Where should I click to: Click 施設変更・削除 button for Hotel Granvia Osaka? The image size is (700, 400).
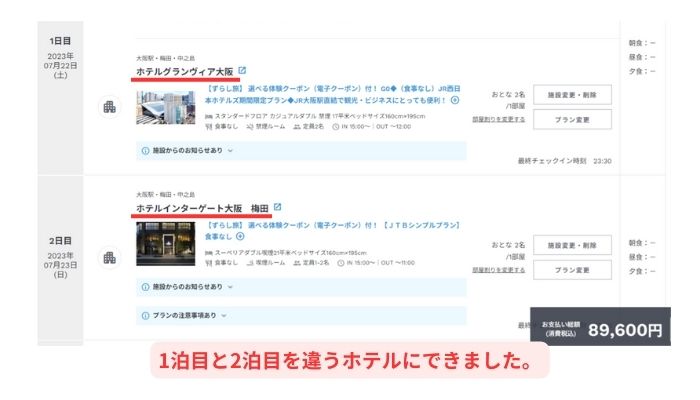572,95
